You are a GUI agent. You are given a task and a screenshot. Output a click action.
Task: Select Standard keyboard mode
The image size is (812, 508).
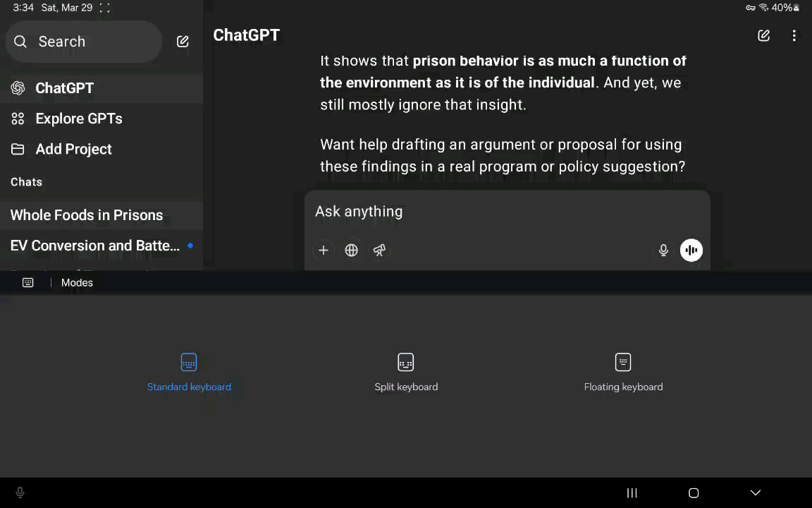189,373
